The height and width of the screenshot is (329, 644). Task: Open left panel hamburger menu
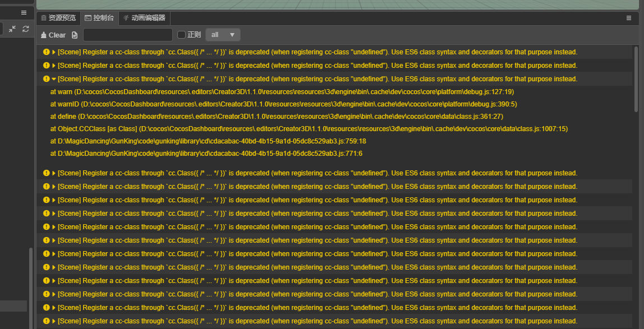click(24, 13)
